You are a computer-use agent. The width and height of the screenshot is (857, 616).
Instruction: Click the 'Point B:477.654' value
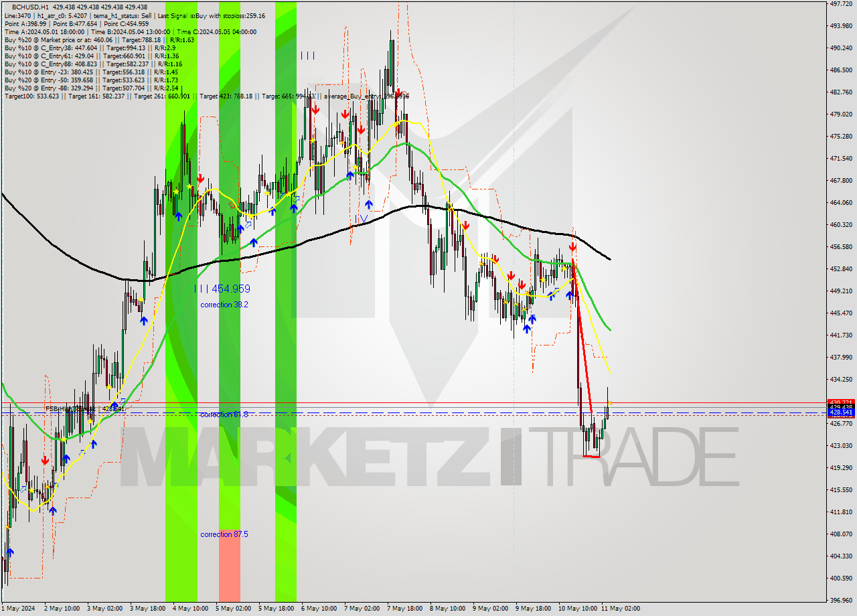click(75, 23)
